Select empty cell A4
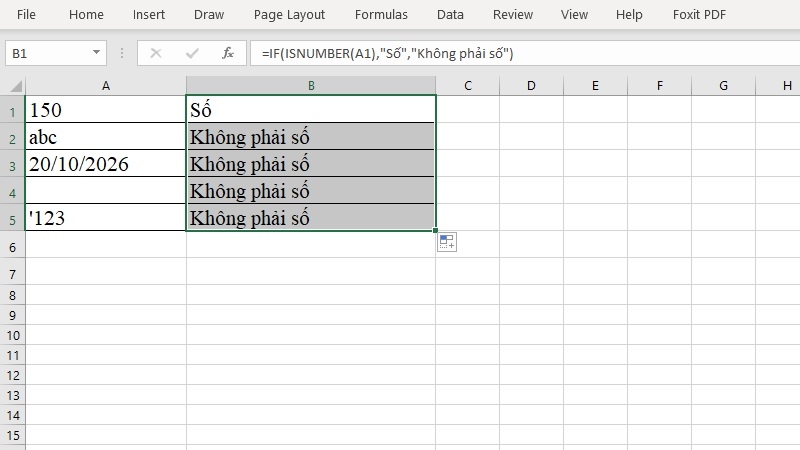 click(106, 190)
